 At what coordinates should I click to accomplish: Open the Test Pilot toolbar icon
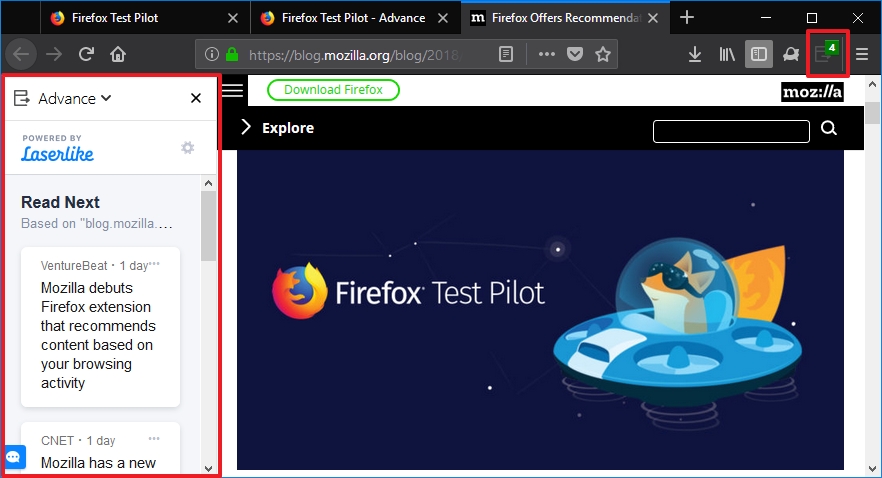791,55
